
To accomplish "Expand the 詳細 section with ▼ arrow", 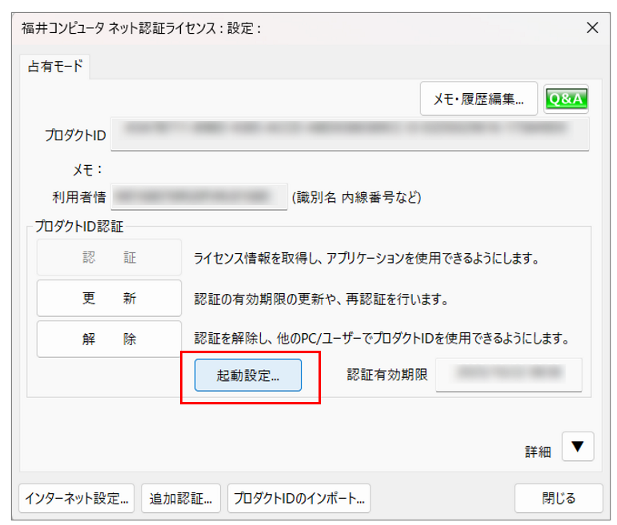I will 577,447.
